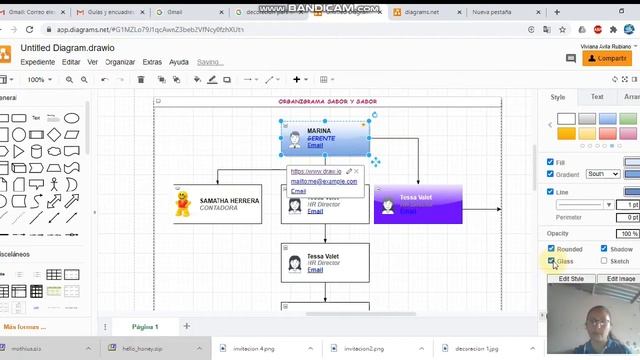Open the table insert dropdown
The image size is (640, 360).
click(327, 80)
